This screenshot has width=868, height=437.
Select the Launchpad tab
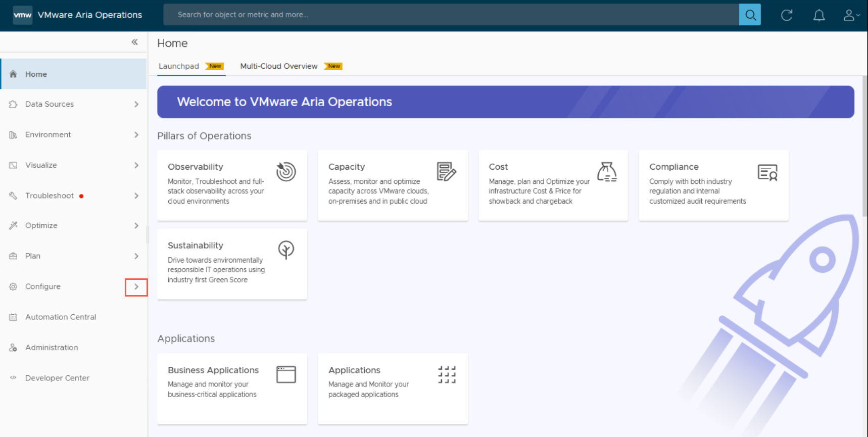(x=179, y=66)
